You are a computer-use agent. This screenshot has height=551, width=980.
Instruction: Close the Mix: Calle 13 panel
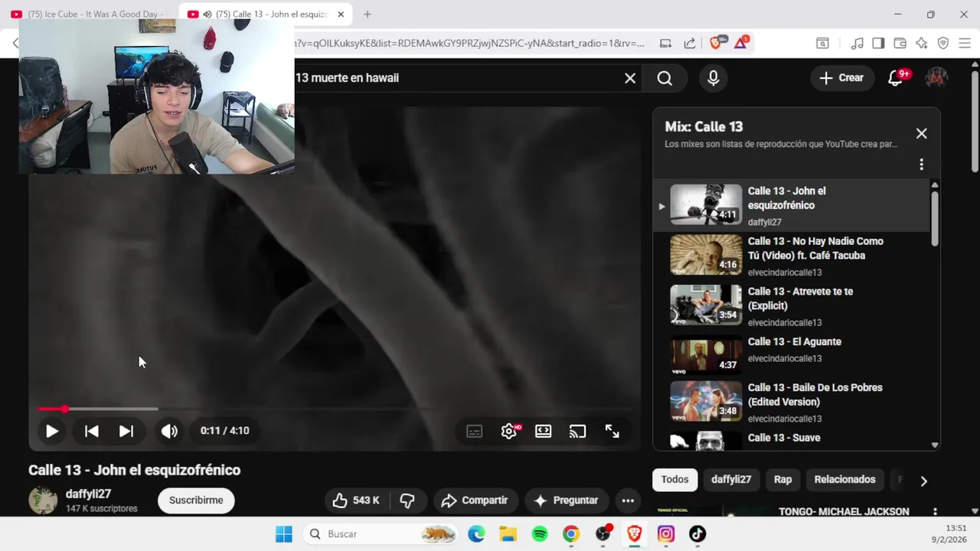[x=922, y=133]
